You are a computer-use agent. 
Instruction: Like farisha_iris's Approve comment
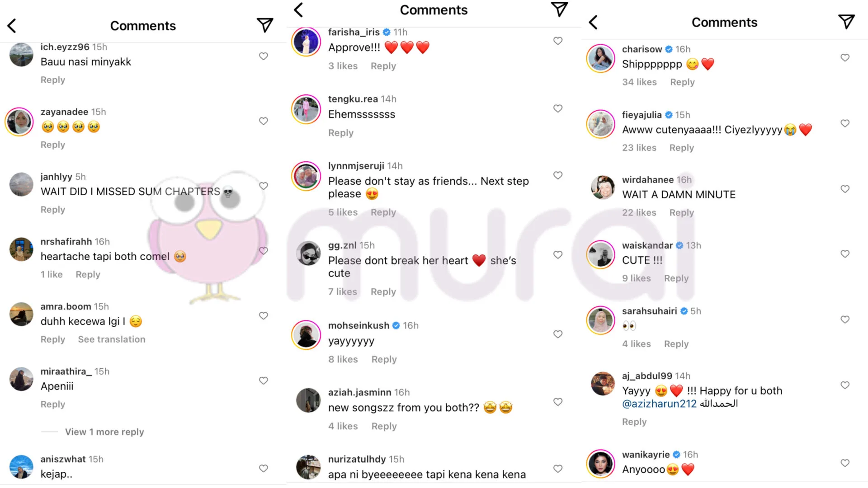click(x=558, y=41)
